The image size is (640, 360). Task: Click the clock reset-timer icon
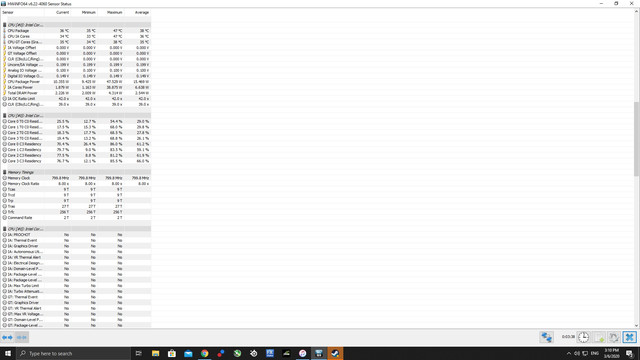pyautogui.click(x=584, y=337)
